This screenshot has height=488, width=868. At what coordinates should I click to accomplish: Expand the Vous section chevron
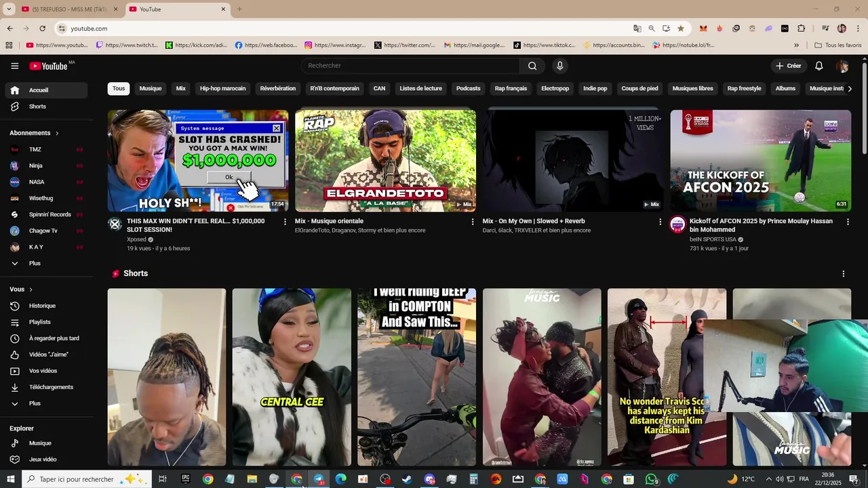[x=31, y=289]
